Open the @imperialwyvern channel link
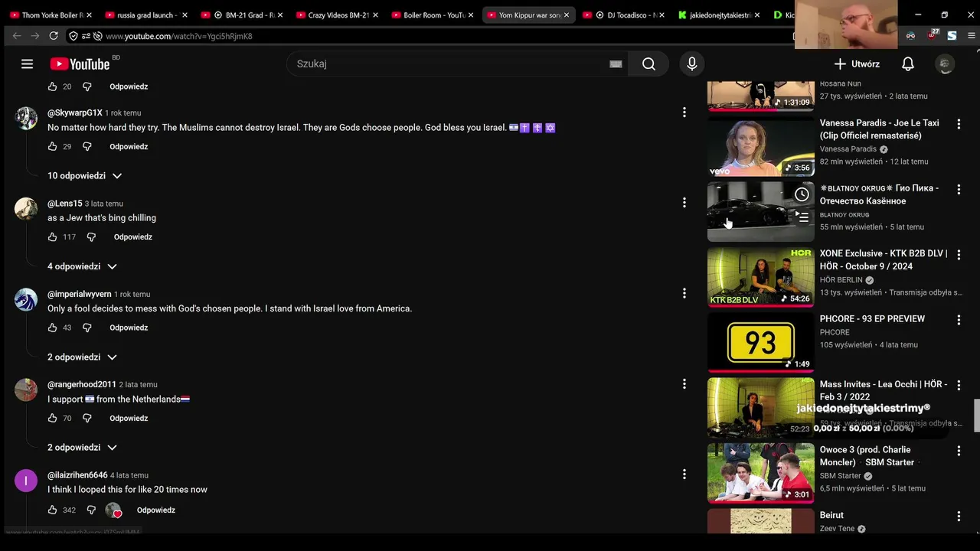 pyautogui.click(x=80, y=294)
